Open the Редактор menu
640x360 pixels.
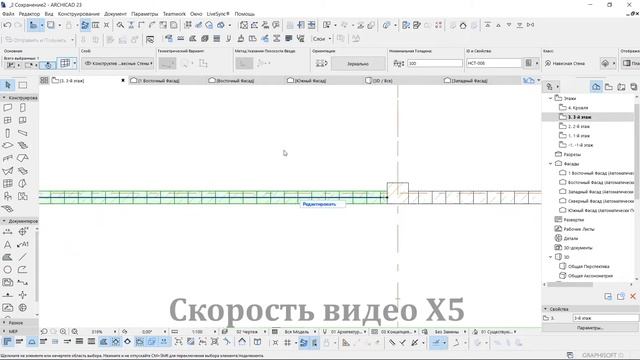(x=29, y=14)
